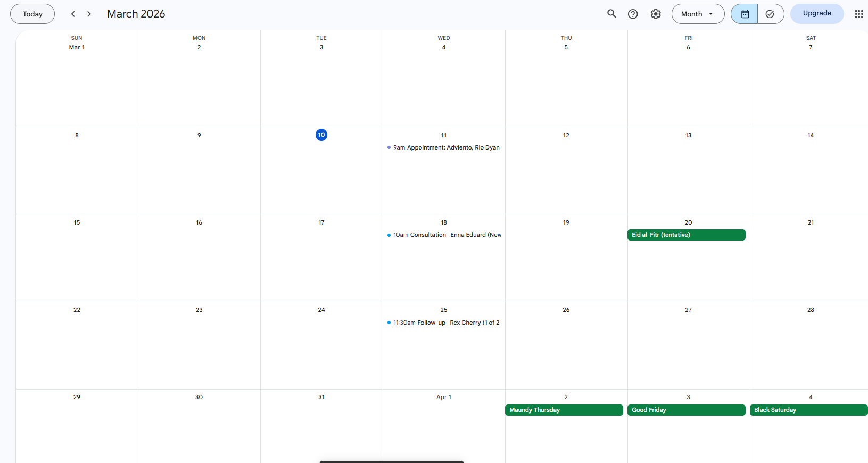
Task: Switch to Tasks view toggle
Action: tap(770, 14)
